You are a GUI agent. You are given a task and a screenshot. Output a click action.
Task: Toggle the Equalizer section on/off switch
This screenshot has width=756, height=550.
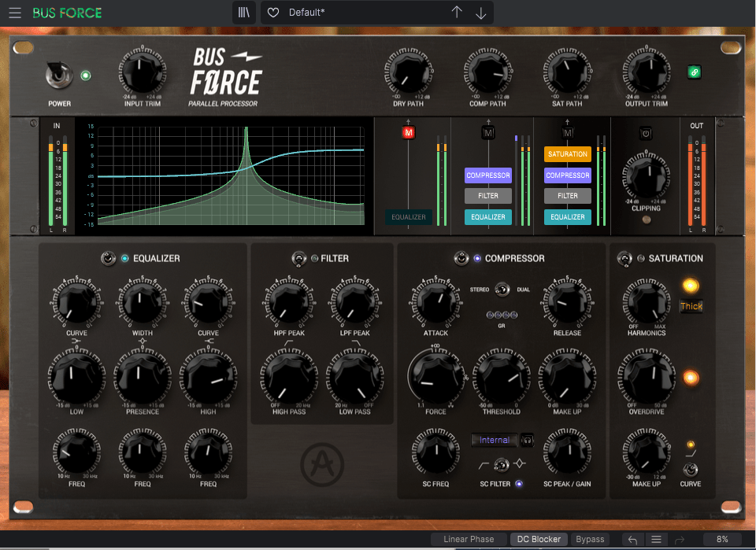pyautogui.click(x=108, y=258)
